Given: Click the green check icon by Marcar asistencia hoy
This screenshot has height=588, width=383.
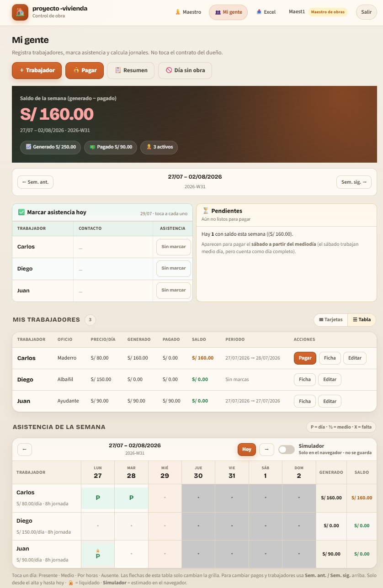Looking at the screenshot, I should [x=21, y=212].
